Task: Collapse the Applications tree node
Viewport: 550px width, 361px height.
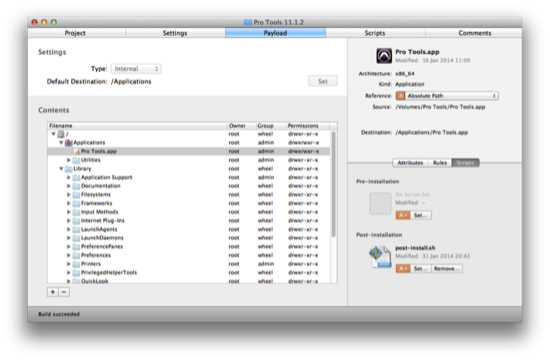Action: [61, 143]
